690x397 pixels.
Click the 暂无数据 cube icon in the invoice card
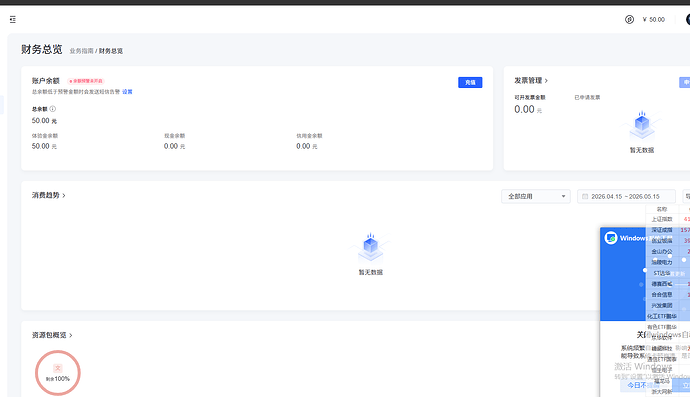pyautogui.click(x=642, y=125)
